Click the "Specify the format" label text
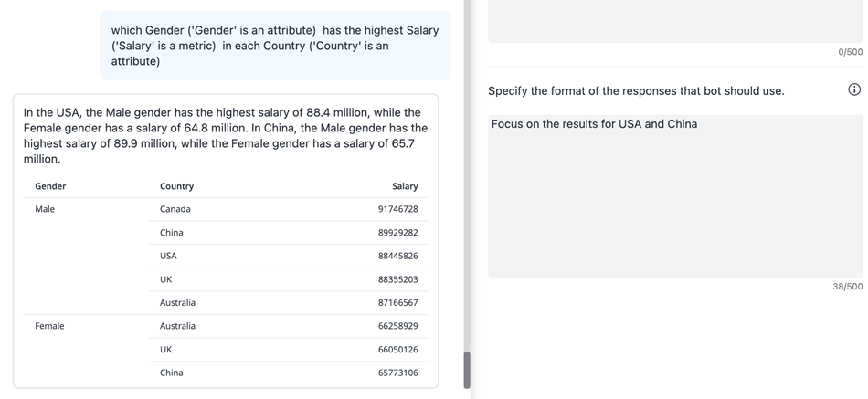 [x=636, y=91]
